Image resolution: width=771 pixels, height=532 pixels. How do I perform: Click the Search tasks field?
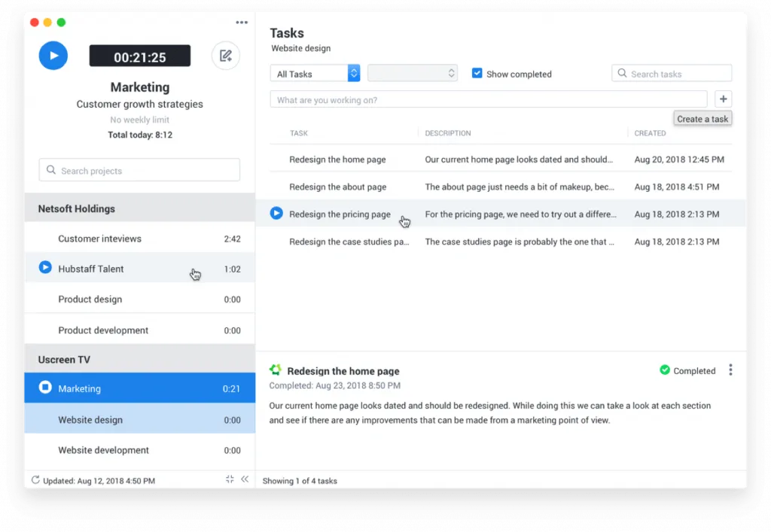(x=672, y=73)
